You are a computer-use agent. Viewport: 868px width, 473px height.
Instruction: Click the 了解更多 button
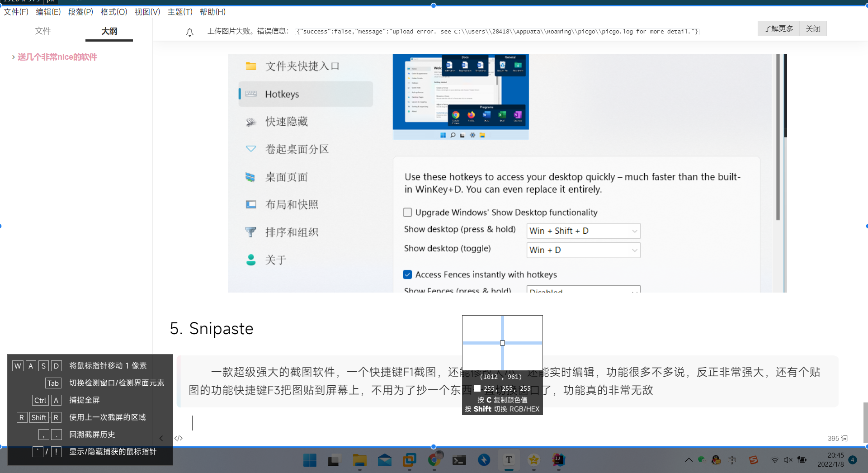(778, 28)
